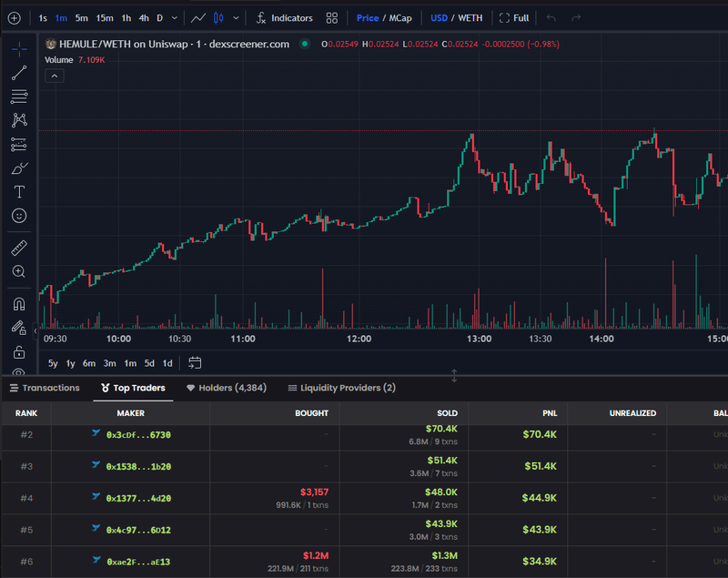The height and width of the screenshot is (578, 728).
Task: Select the brush drawing tool
Action: 19,168
